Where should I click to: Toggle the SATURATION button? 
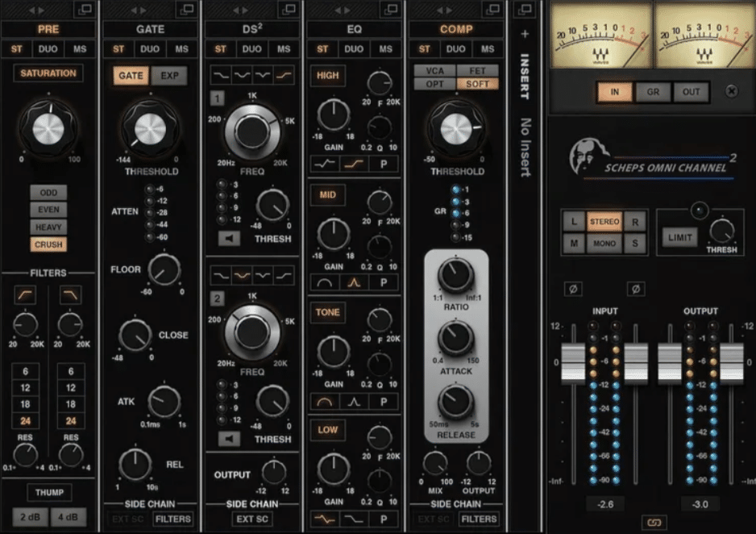pyautogui.click(x=48, y=73)
